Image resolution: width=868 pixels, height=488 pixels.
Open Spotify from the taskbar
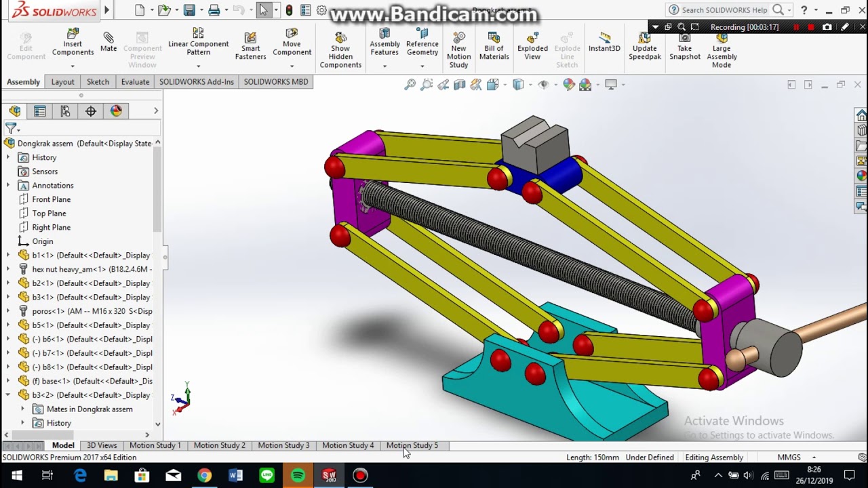tap(298, 476)
